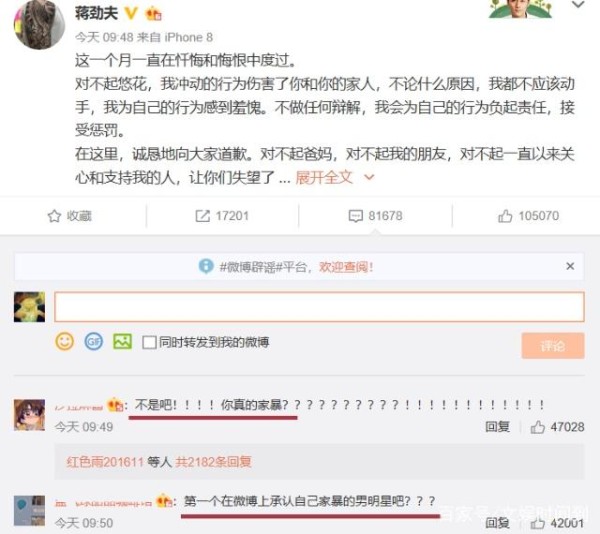Image resolution: width=600 pixels, height=534 pixels.
Task: Open the GIF picker icon
Action: pyautogui.click(x=94, y=342)
